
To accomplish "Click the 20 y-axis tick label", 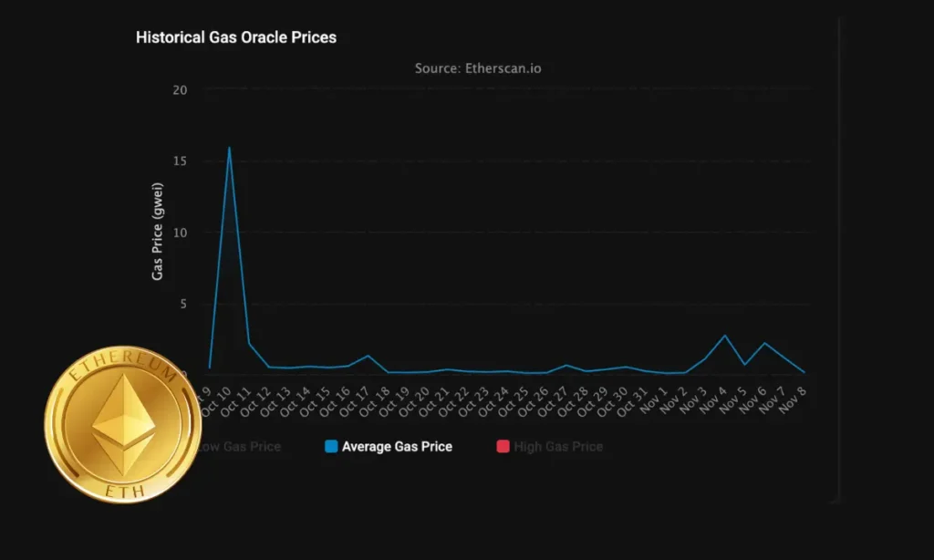I will coord(180,89).
